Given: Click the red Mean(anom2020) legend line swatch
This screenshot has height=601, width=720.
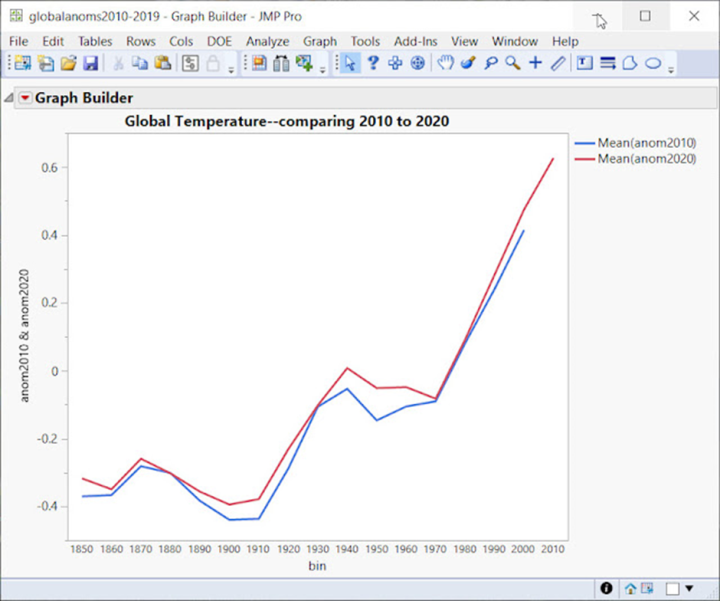Looking at the screenshot, I should (x=585, y=159).
